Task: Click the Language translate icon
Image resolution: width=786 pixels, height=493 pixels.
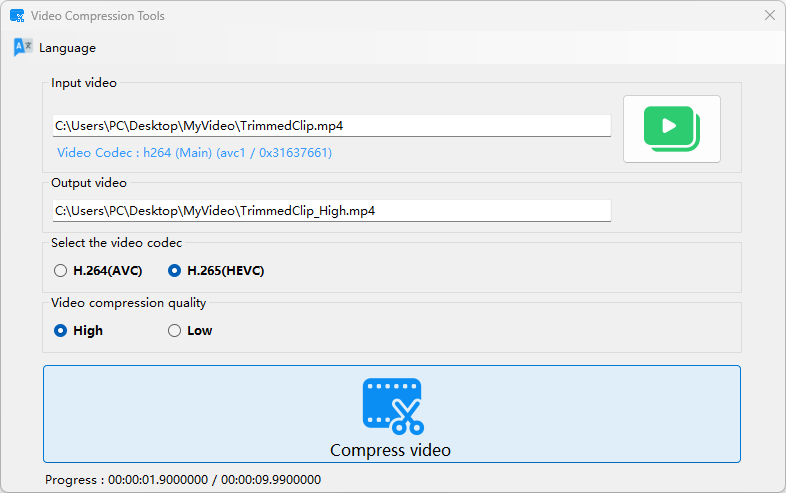Action: click(x=23, y=48)
